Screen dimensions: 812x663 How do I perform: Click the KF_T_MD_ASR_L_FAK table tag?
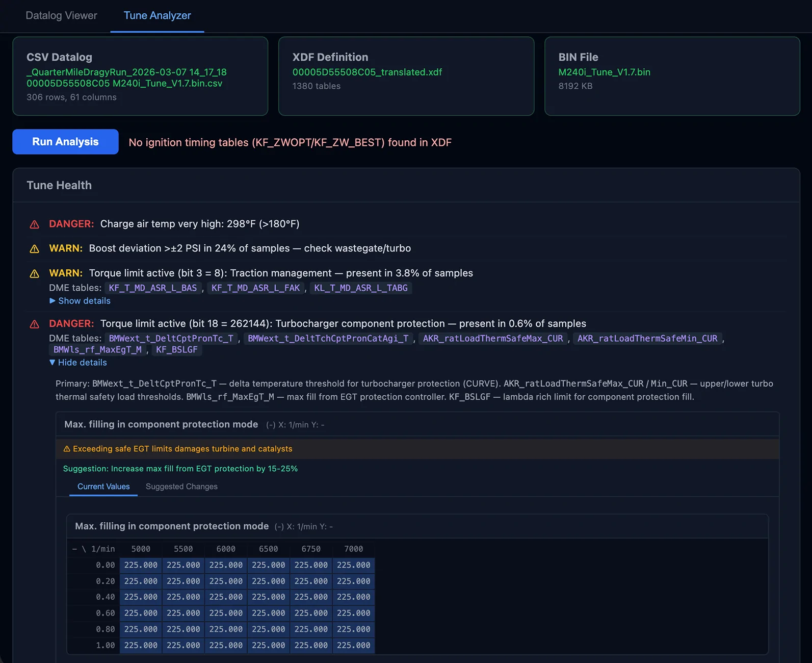pyautogui.click(x=255, y=288)
